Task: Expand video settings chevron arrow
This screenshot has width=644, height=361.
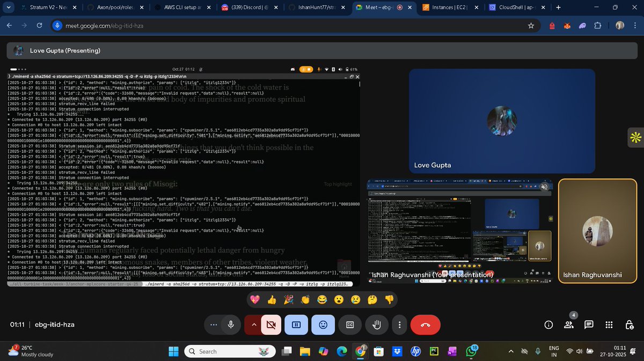Action: click(254, 325)
